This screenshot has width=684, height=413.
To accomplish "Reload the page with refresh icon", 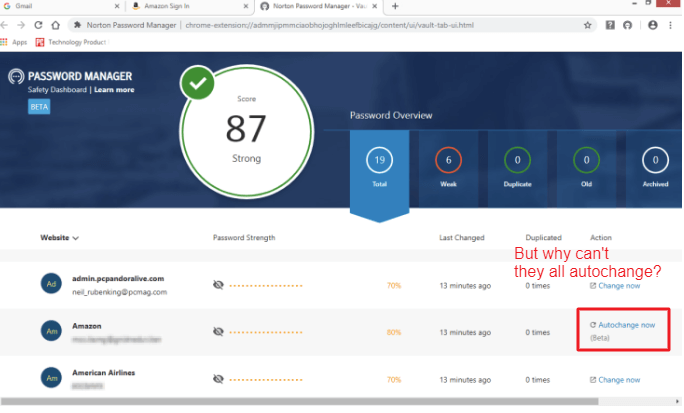I will point(38,25).
